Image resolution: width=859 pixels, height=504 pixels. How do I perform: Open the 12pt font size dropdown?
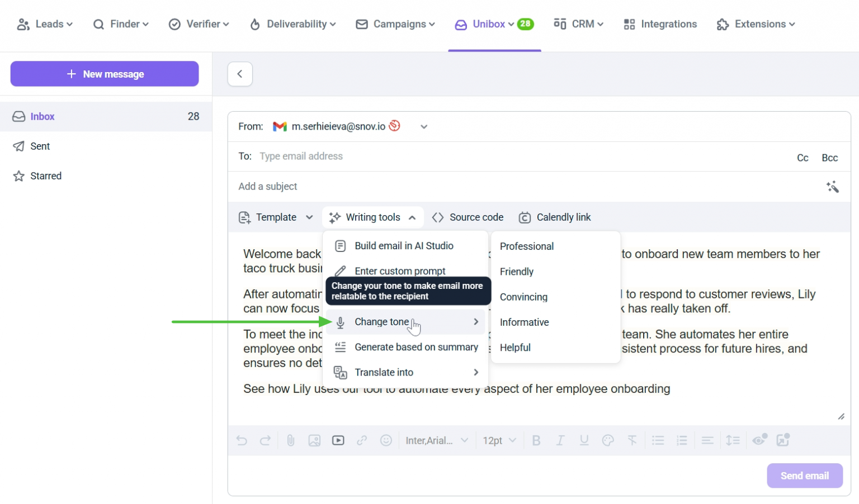(499, 440)
